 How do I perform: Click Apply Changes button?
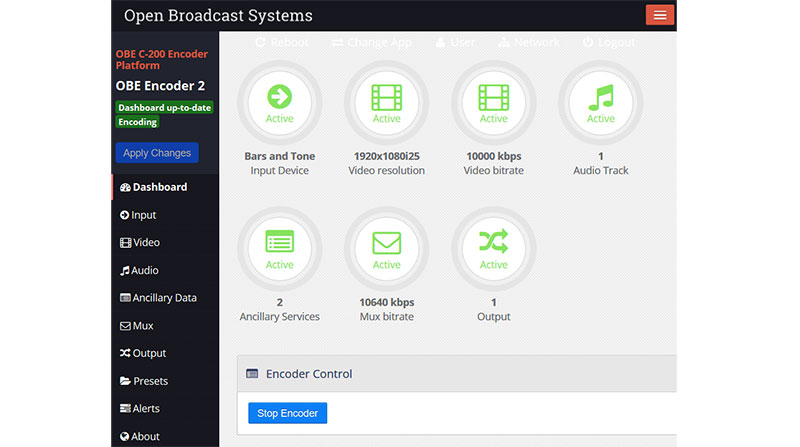(x=157, y=153)
